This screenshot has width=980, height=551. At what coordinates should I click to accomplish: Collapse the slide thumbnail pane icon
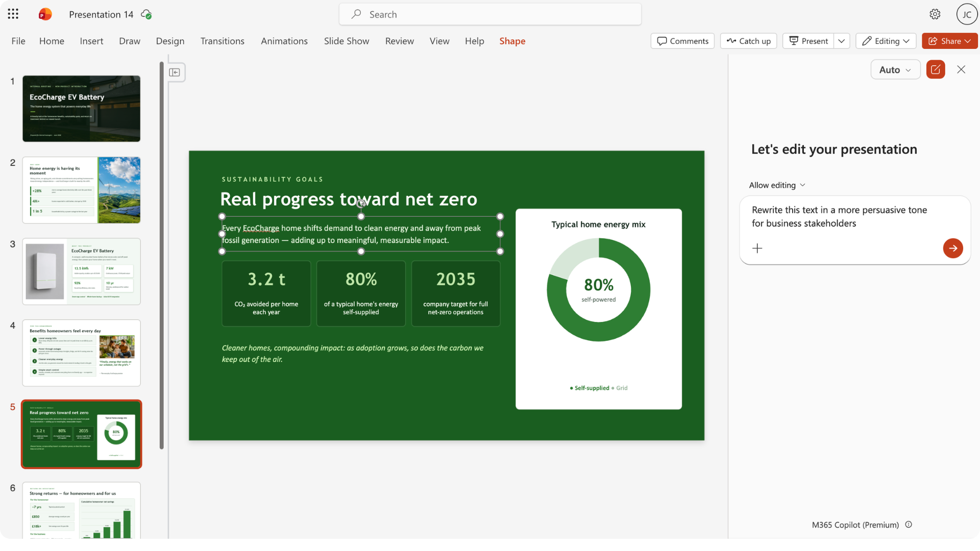175,72
